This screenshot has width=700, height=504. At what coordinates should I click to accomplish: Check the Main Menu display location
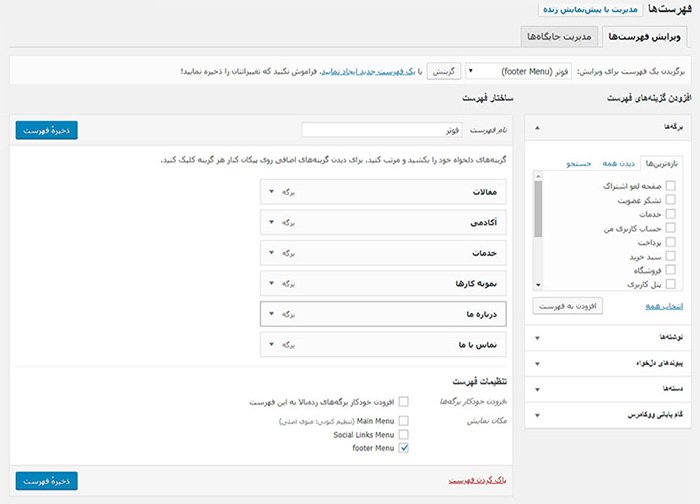tap(404, 421)
